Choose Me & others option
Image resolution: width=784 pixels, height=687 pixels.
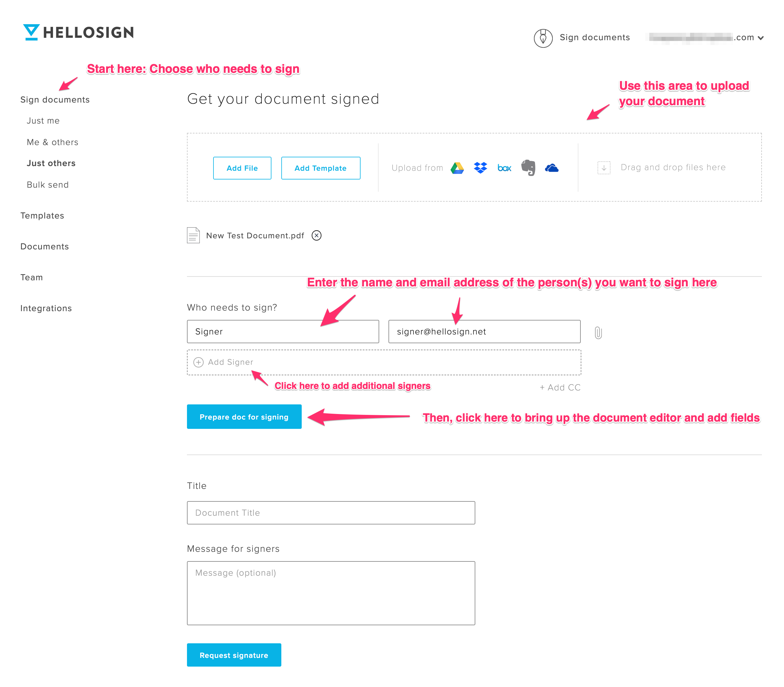tap(52, 142)
